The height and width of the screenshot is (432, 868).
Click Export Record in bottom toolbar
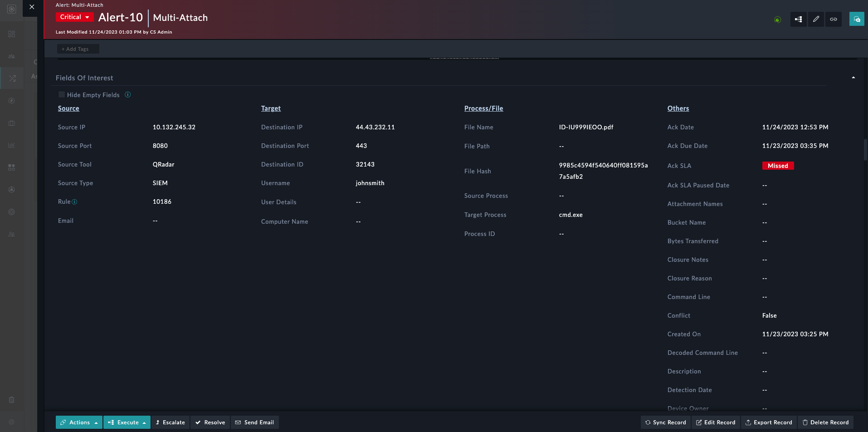pyautogui.click(x=769, y=422)
